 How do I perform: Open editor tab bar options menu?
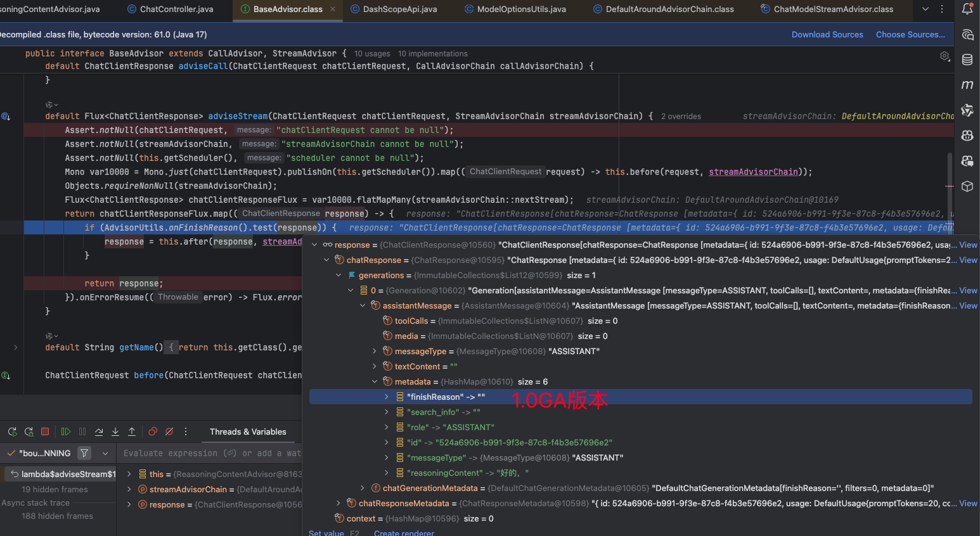tap(942, 9)
